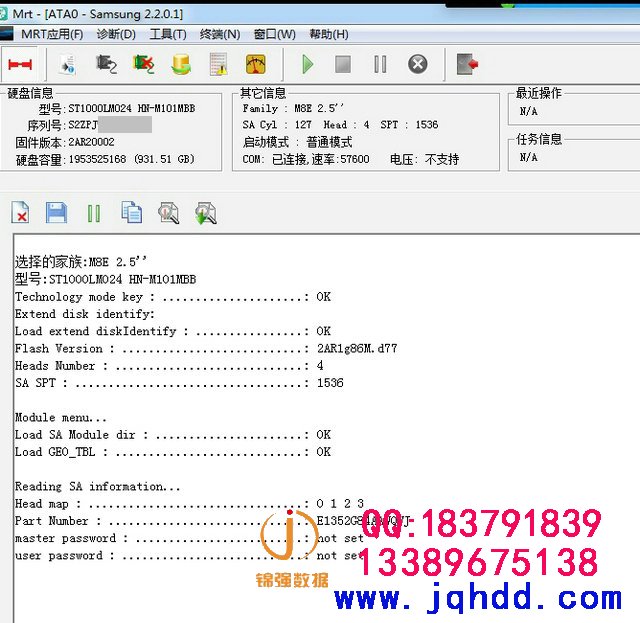
Task: Search the log with magnifier icon
Action: [169, 213]
